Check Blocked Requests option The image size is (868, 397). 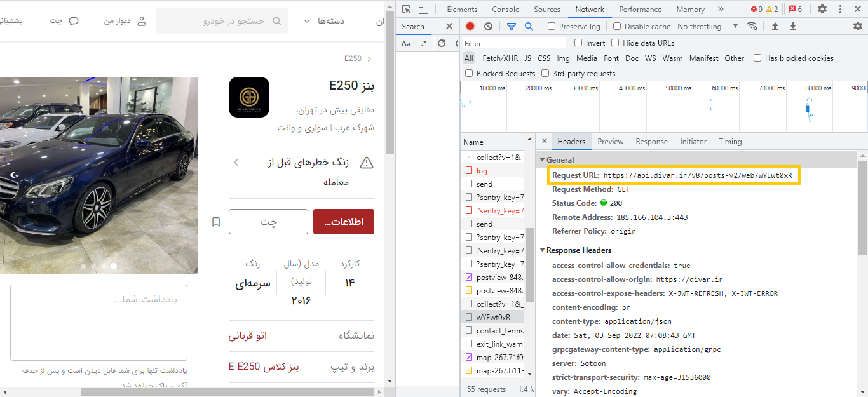pos(469,73)
